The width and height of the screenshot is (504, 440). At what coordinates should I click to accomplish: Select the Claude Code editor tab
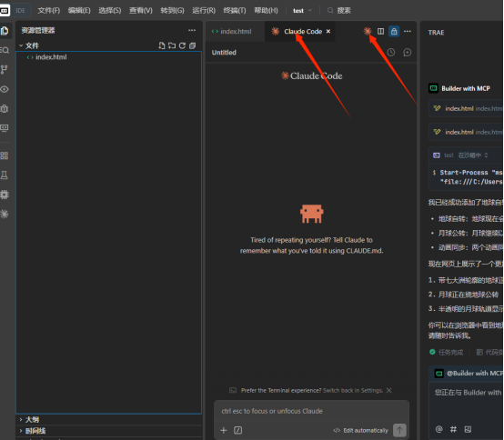pos(299,31)
